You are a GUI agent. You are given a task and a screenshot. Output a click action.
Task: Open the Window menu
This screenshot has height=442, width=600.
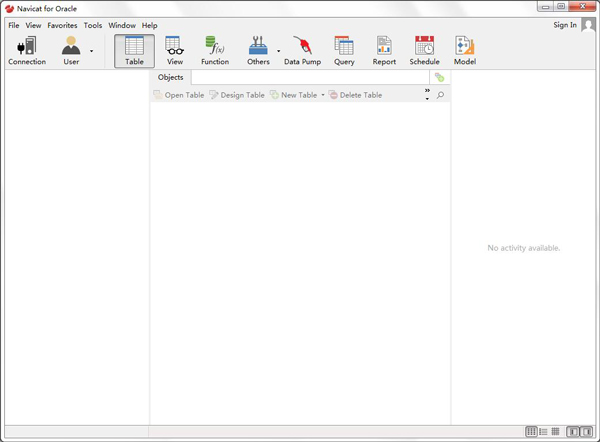[x=122, y=25]
